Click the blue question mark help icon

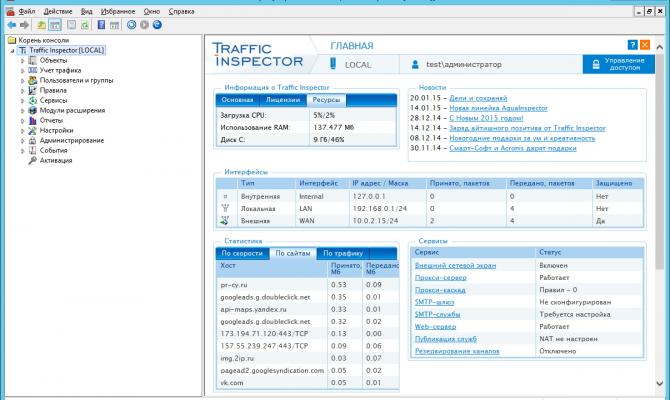point(633,44)
